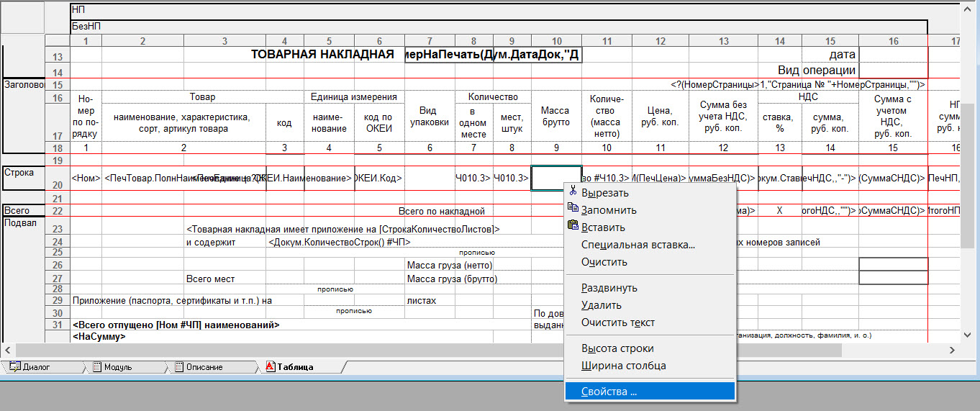The image size is (980, 411).
Task: Click the Описание tab icon
Action: coord(178,367)
